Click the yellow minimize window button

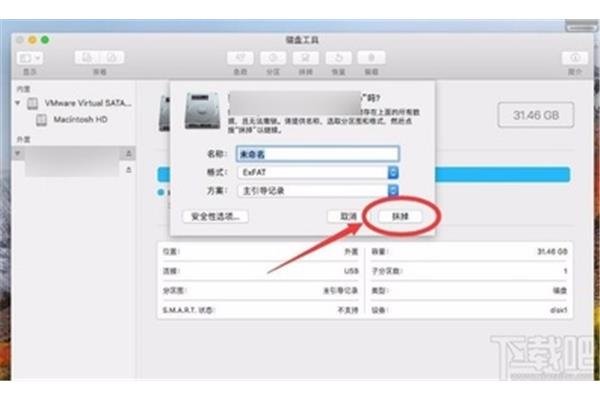coord(32,40)
